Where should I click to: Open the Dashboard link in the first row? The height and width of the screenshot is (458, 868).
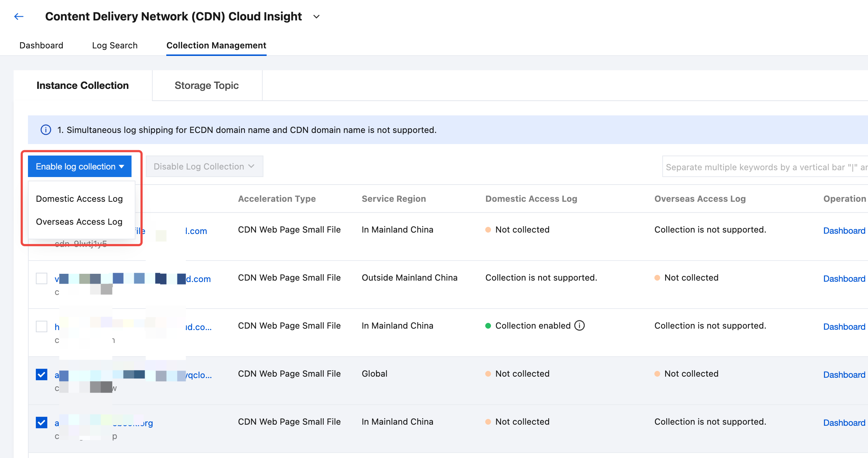pos(844,230)
